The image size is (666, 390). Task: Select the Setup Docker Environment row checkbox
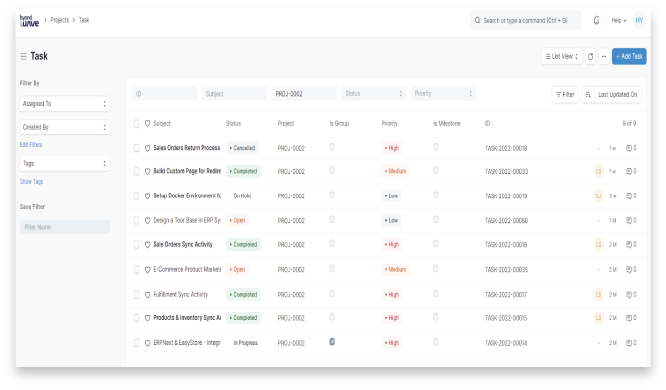tap(136, 196)
